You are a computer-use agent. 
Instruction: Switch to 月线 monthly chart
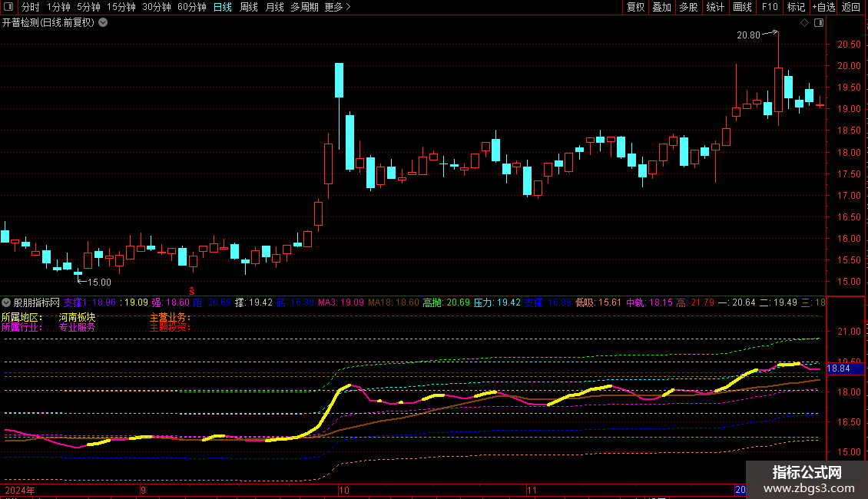click(x=274, y=7)
